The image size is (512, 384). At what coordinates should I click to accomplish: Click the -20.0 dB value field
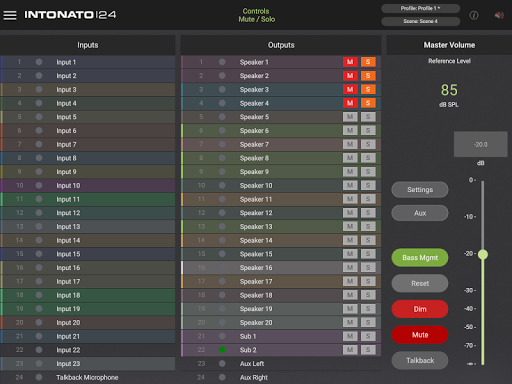tap(480, 144)
